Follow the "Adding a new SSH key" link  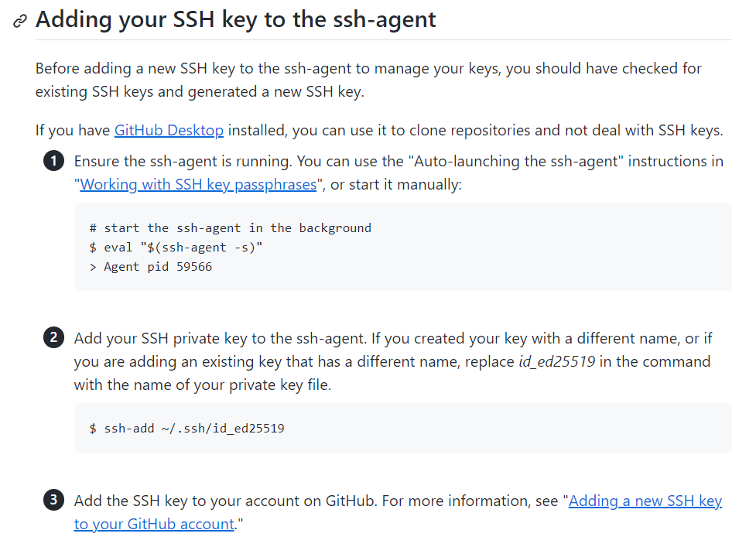click(x=645, y=501)
